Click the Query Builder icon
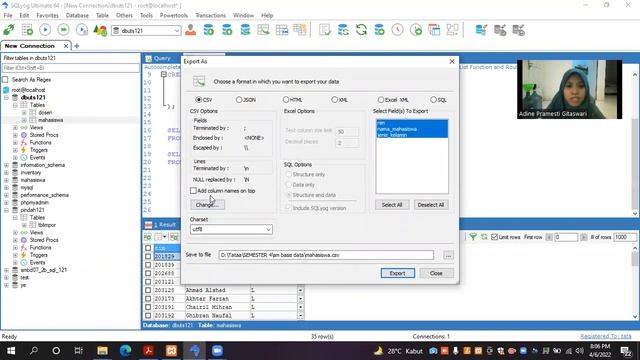 (x=434, y=30)
